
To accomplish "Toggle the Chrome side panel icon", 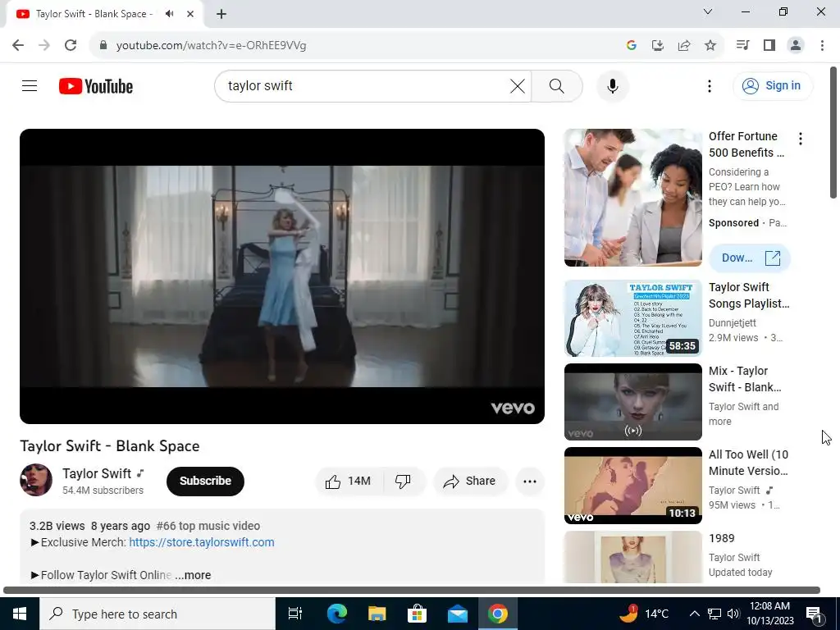I will coord(769,45).
